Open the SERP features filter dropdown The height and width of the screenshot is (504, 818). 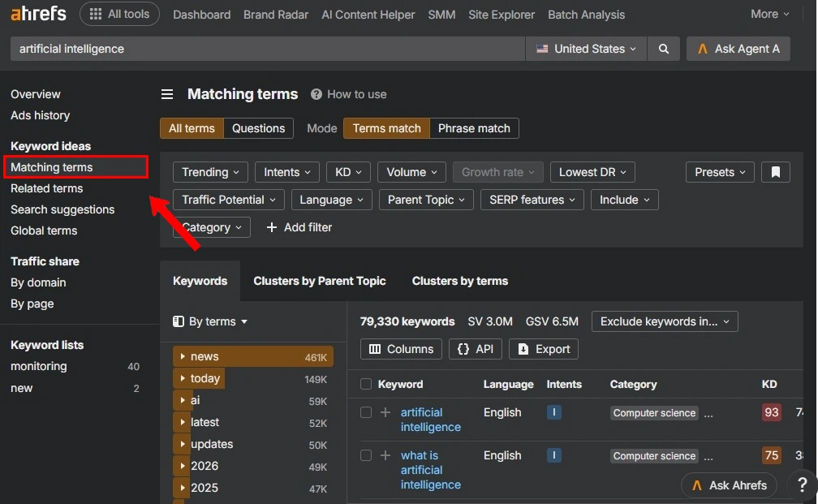click(x=532, y=200)
